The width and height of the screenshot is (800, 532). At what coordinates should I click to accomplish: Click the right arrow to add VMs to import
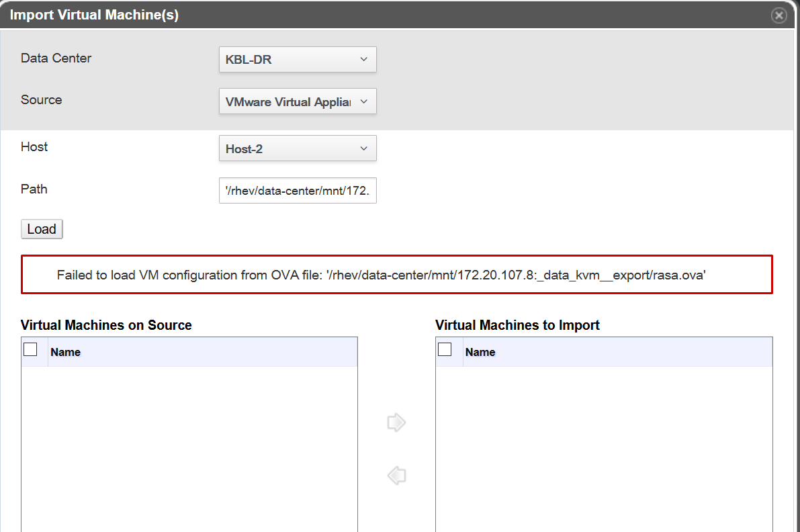396,423
